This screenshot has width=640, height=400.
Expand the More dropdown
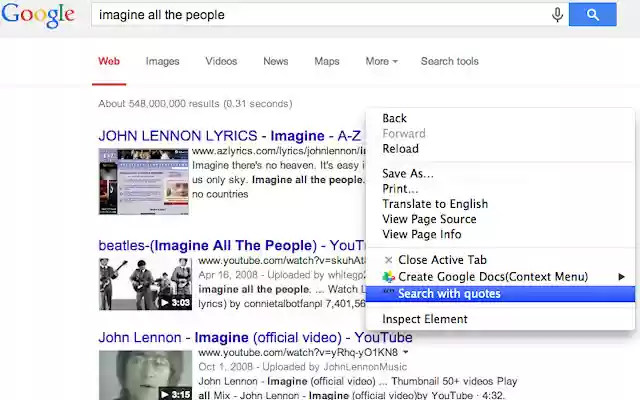click(381, 61)
